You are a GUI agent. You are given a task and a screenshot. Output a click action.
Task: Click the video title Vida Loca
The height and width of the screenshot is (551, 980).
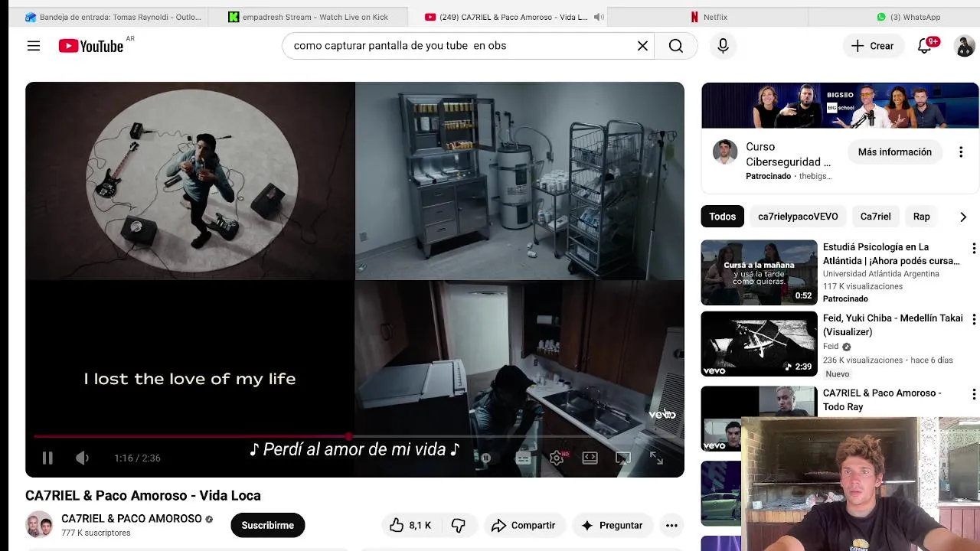pyautogui.click(x=143, y=496)
